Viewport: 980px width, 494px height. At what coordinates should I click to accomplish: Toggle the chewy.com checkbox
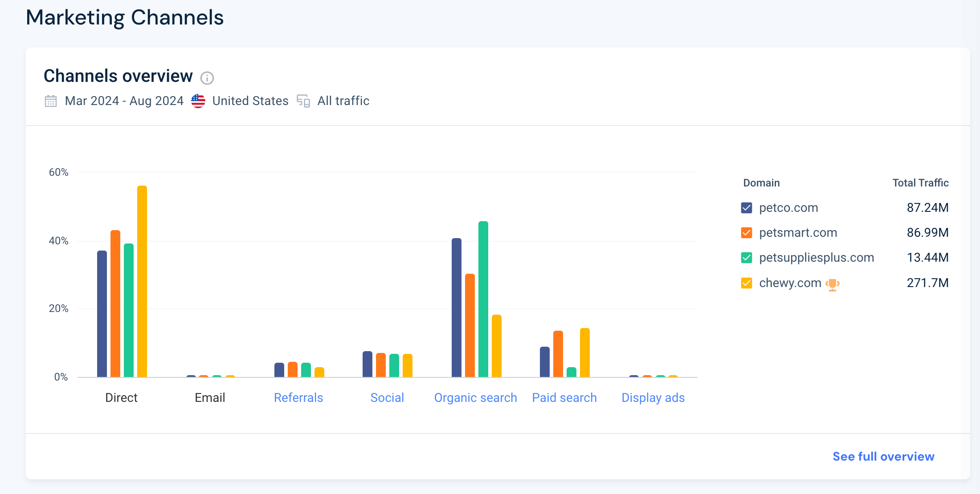click(747, 283)
